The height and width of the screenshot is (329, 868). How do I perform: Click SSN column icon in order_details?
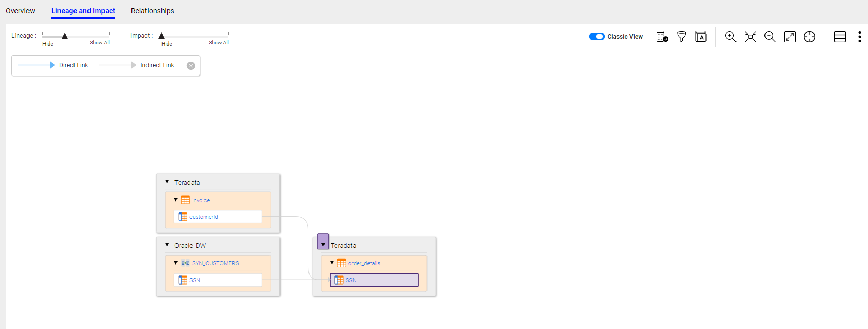[x=339, y=280]
